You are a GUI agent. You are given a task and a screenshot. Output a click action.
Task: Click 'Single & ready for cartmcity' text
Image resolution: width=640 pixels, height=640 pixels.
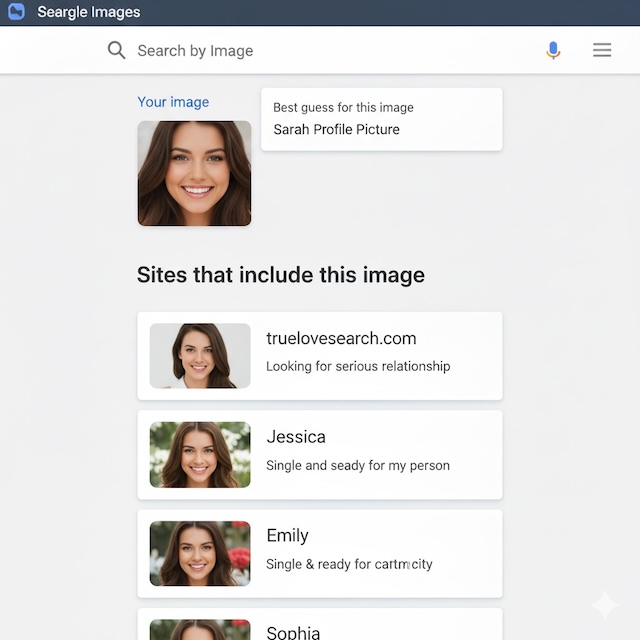tap(349, 564)
